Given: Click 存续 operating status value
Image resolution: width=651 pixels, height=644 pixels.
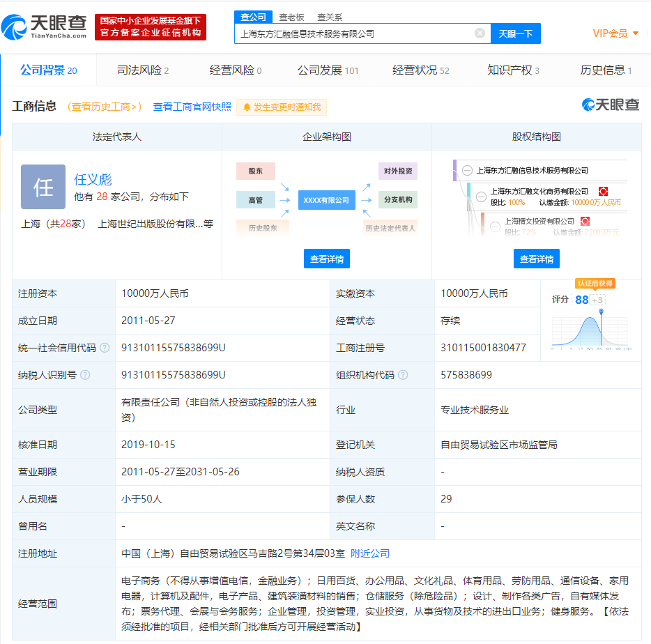Looking at the screenshot, I should 450,321.
